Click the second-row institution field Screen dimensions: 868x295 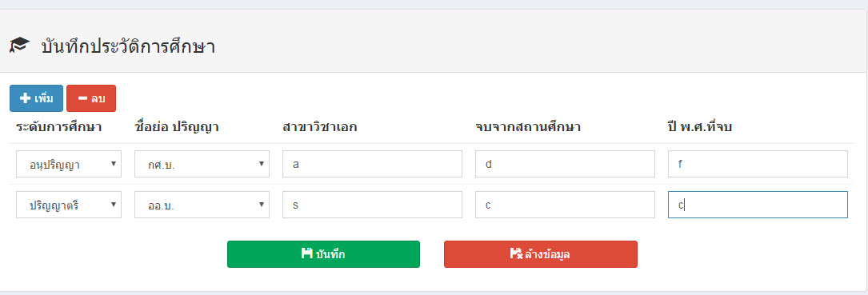point(565,205)
